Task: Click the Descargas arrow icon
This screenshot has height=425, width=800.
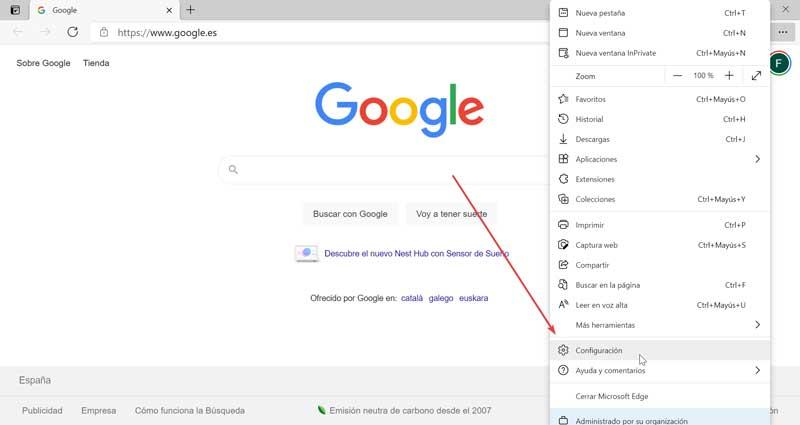Action: tap(563, 139)
